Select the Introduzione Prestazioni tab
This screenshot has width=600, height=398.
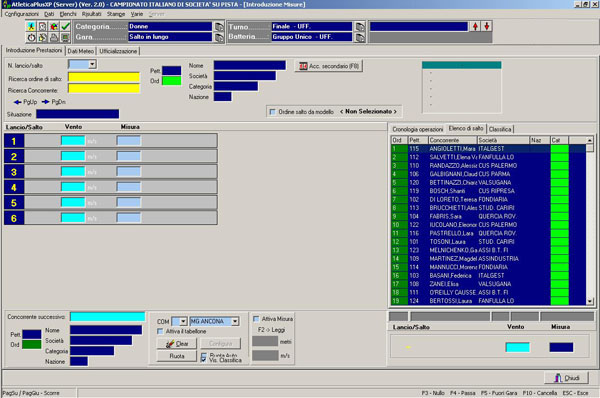[x=34, y=50]
